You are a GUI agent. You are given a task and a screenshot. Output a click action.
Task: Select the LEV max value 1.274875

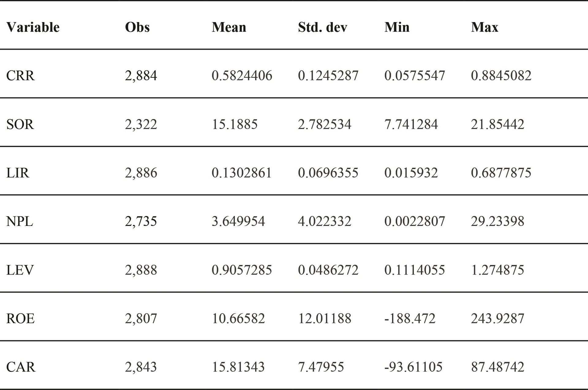tap(497, 270)
